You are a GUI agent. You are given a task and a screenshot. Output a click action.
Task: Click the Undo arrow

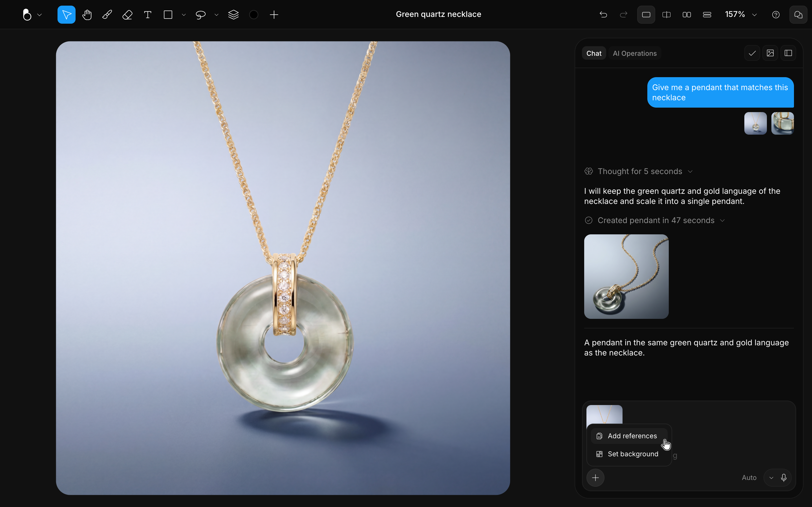[603, 15]
